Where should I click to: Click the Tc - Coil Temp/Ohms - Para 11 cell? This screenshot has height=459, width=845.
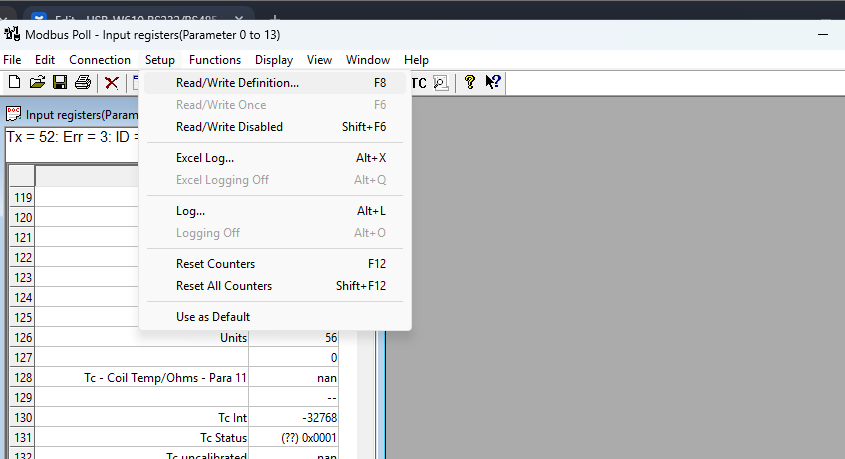tap(142, 378)
